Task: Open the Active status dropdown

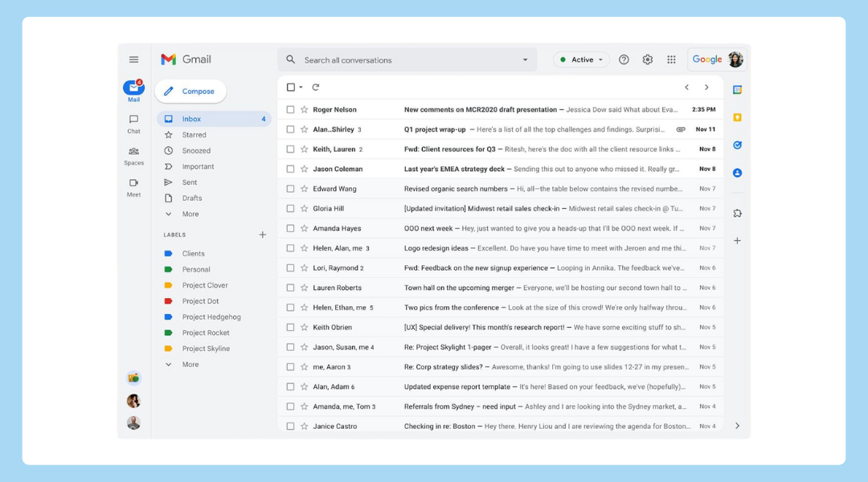Action: coord(581,59)
